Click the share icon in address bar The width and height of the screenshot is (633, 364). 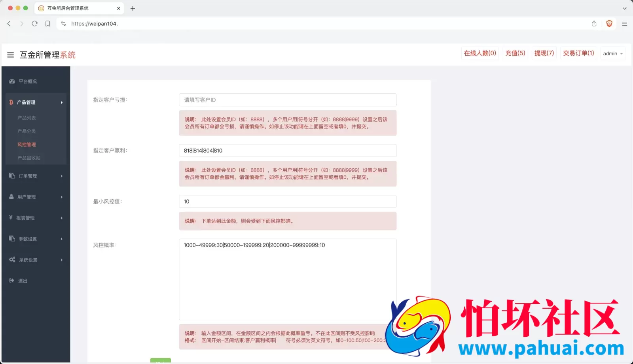[594, 24]
